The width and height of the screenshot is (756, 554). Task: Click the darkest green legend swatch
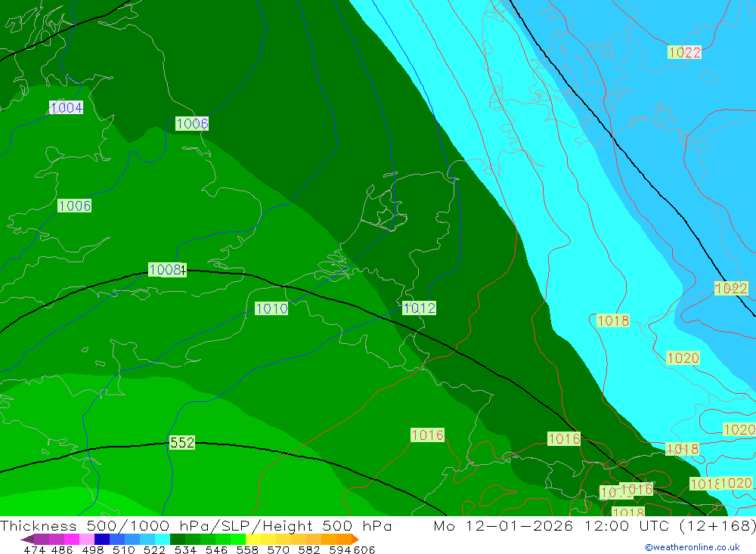(178, 539)
